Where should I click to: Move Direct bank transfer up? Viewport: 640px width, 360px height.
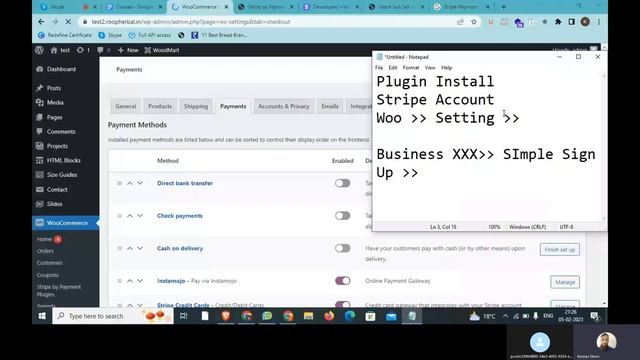(130, 183)
